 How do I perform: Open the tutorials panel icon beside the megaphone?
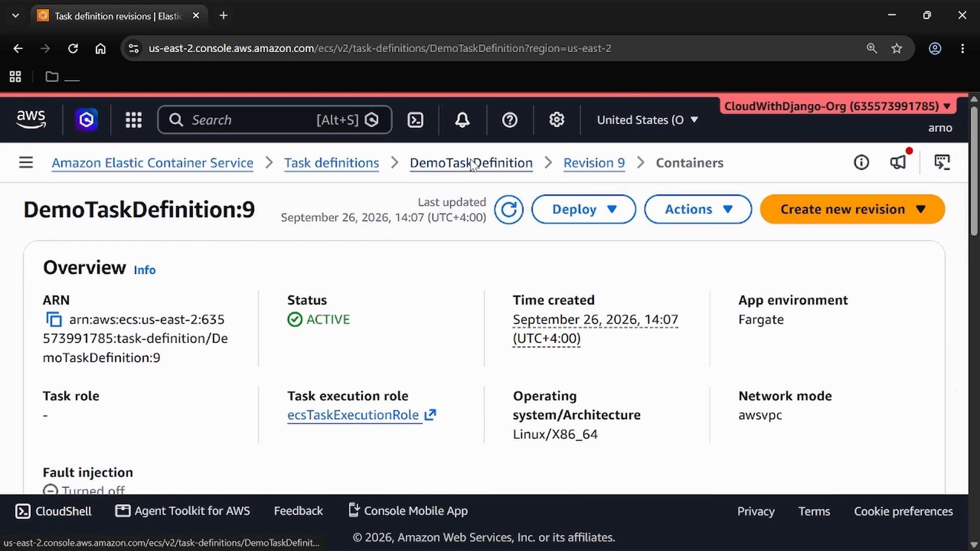point(942,163)
